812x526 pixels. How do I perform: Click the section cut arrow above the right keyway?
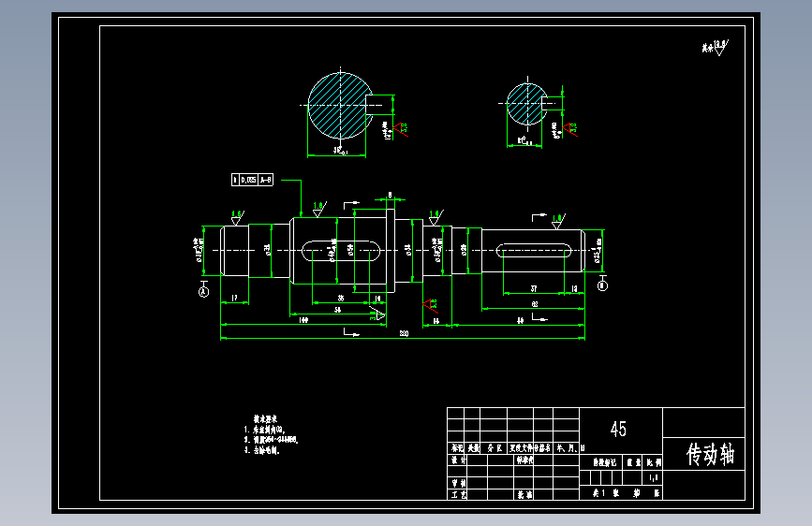(539, 217)
